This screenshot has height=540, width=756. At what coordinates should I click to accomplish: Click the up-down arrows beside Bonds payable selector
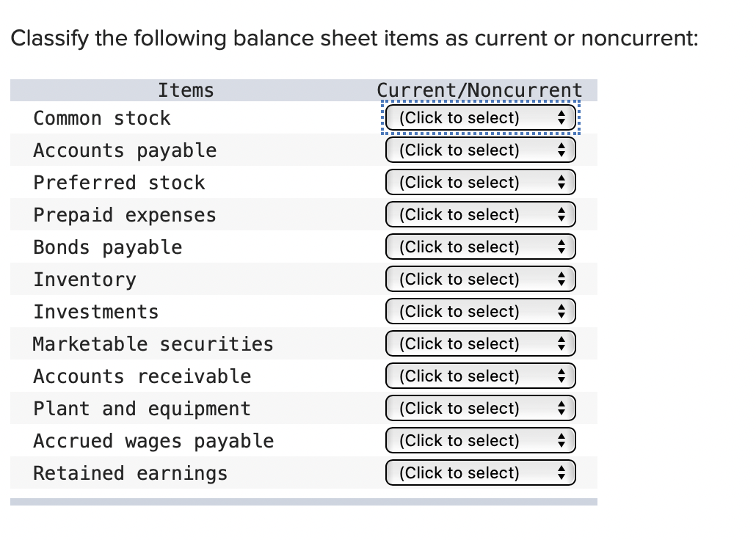[561, 247]
